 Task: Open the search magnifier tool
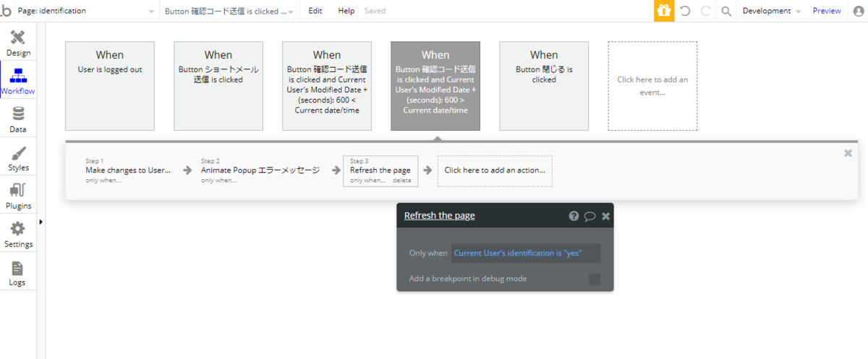pyautogui.click(x=726, y=11)
